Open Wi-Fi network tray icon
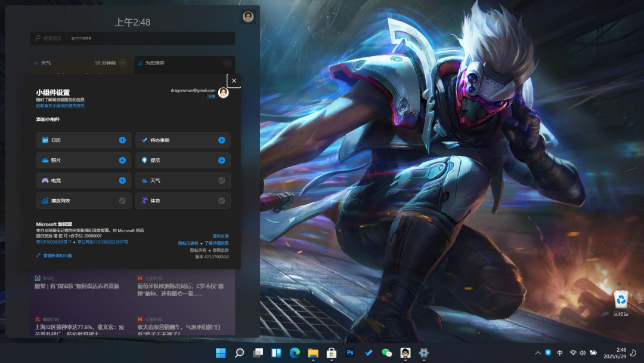The image size is (644, 363). coord(573,353)
